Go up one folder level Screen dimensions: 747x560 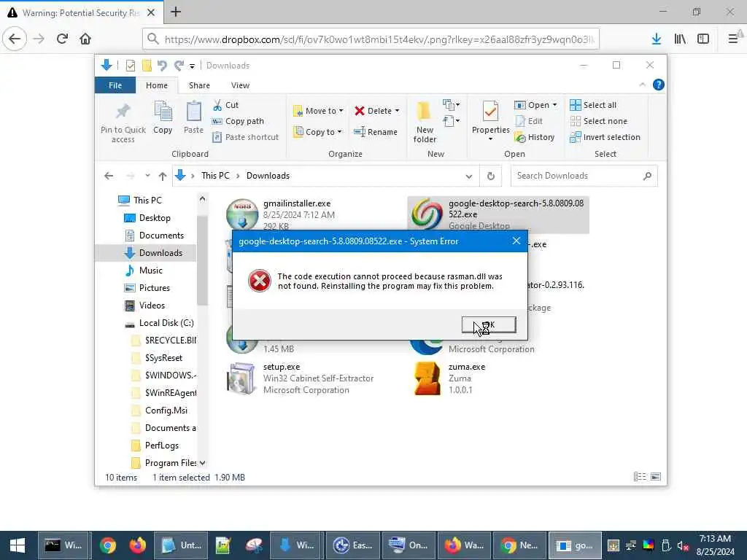(x=163, y=176)
